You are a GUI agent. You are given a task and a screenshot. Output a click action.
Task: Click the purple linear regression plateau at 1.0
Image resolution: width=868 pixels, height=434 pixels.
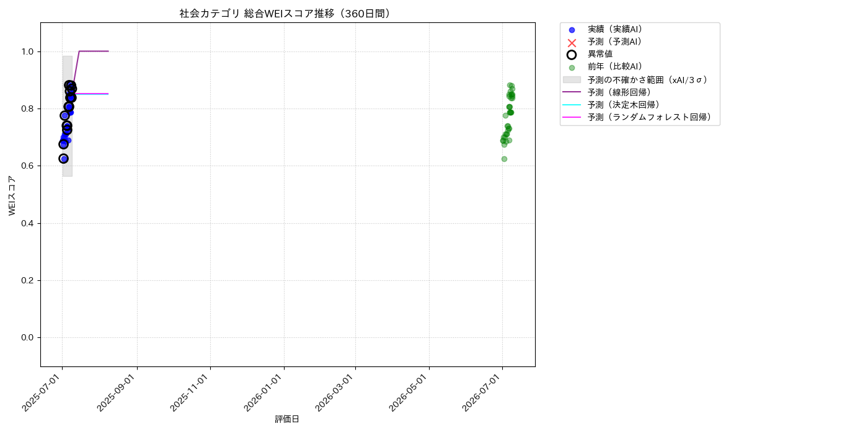(x=94, y=51)
